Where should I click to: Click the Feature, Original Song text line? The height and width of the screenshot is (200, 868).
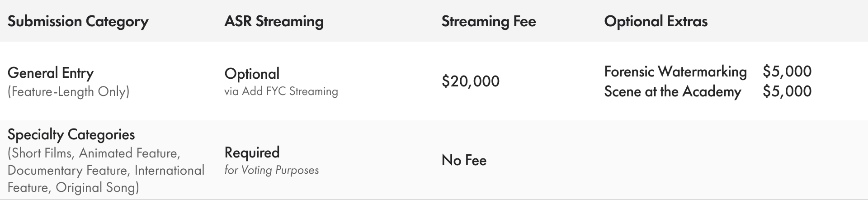pos(73,188)
